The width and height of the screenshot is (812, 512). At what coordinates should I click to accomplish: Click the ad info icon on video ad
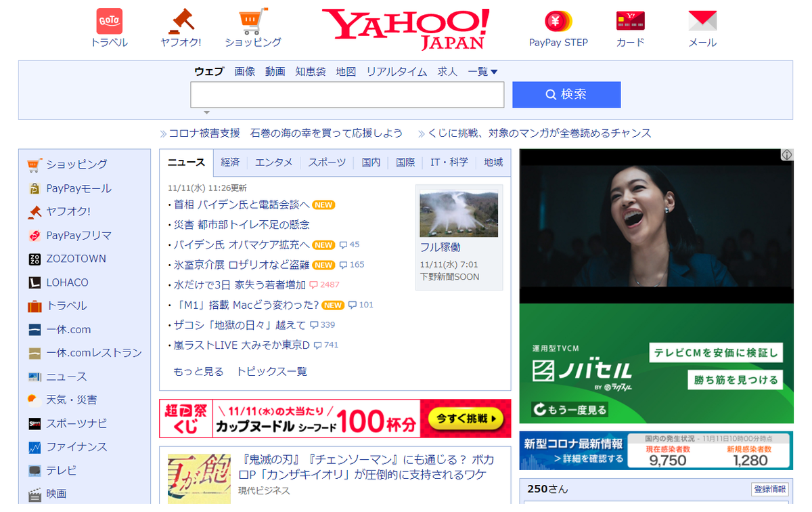point(786,155)
